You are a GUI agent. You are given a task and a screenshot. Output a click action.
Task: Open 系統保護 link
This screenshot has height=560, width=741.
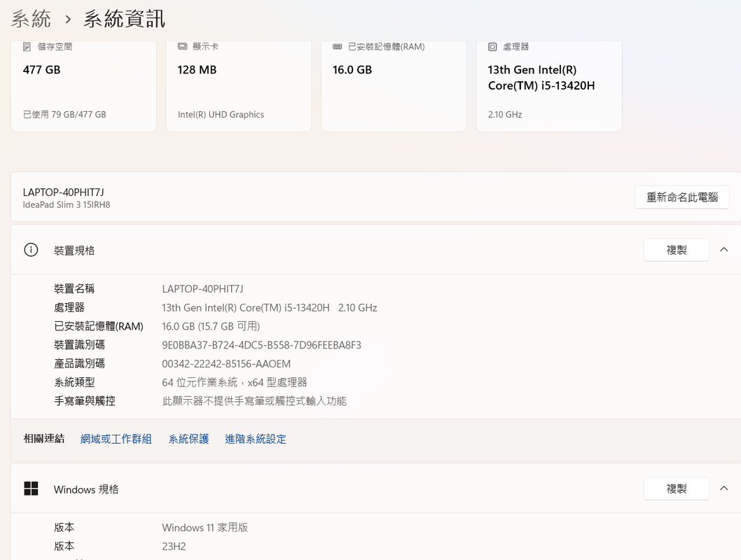[188, 439]
